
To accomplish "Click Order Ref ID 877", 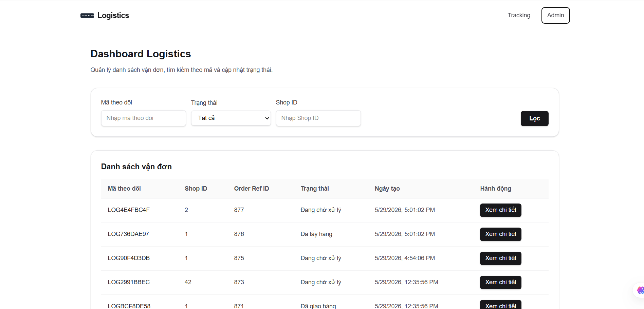I will (x=239, y=210).
